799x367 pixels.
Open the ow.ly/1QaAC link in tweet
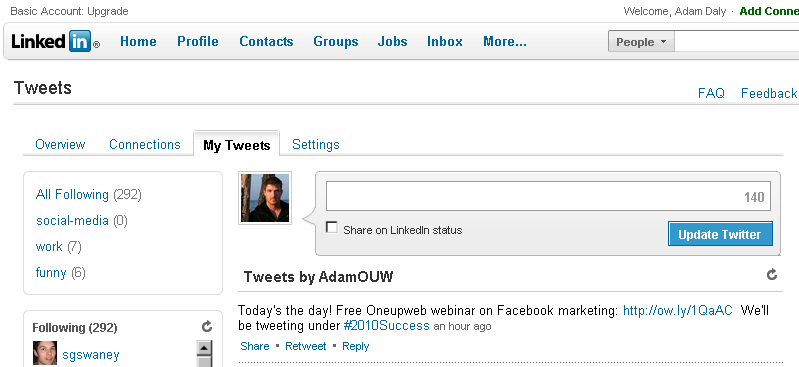click(678, 310)
